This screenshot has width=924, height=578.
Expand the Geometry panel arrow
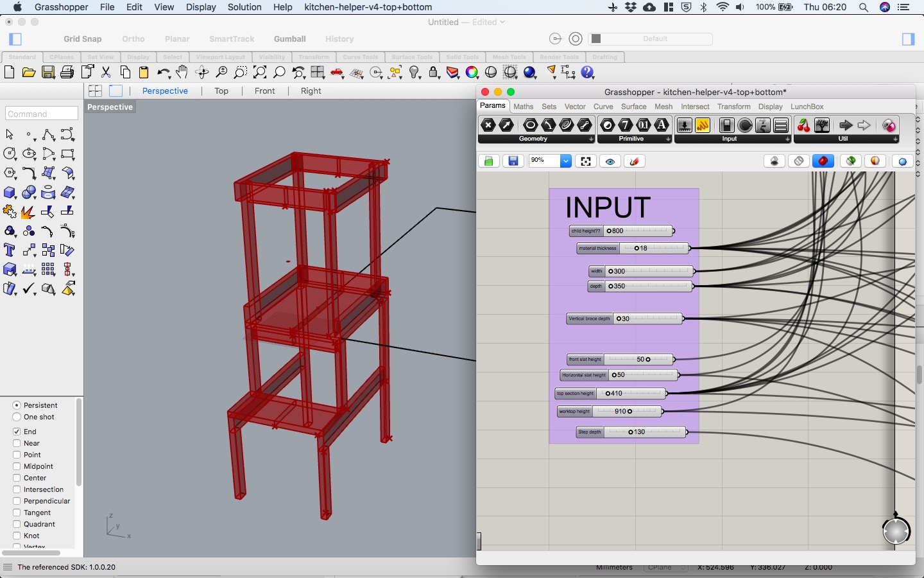click(590, 139)
